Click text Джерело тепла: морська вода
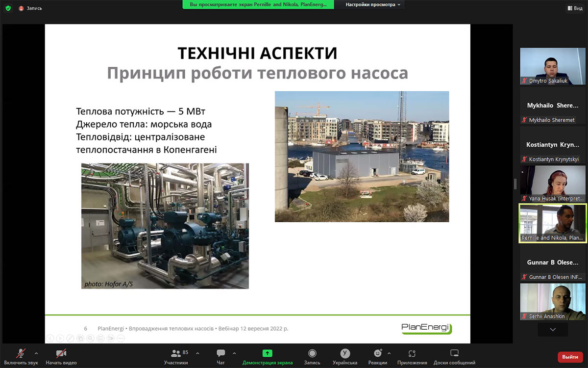The width and height of the screenshot is (588, 368). 144,124
